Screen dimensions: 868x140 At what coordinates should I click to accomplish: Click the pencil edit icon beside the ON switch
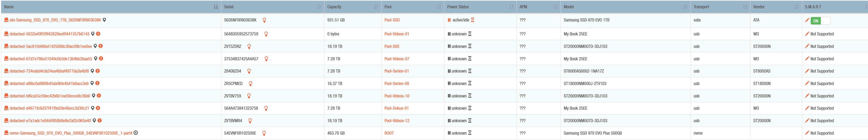coord(807,20)
